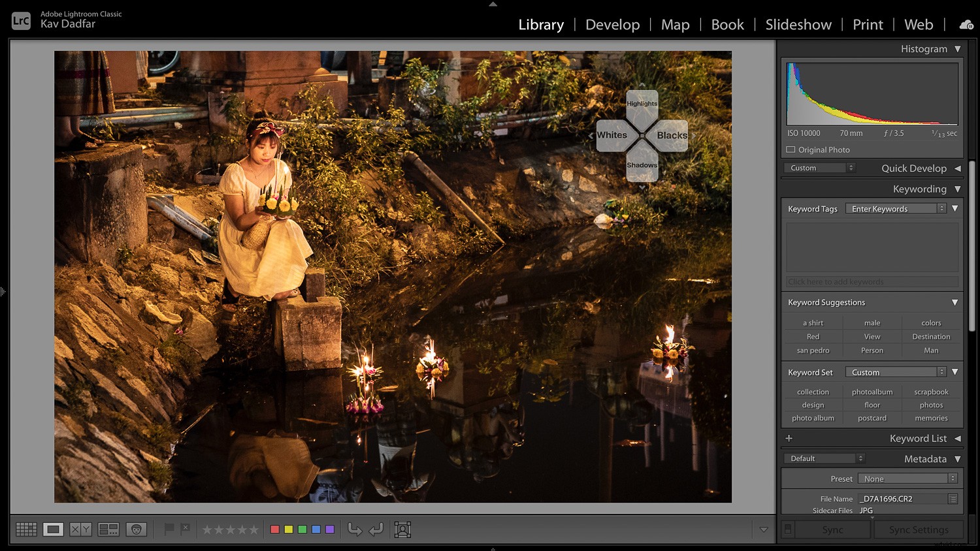
Task: Select the Survey view icon
Action: (108, 529)
